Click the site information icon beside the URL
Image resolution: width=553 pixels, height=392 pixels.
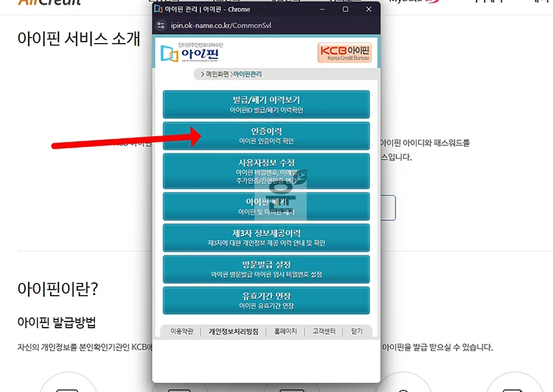[x=161, y=26]
